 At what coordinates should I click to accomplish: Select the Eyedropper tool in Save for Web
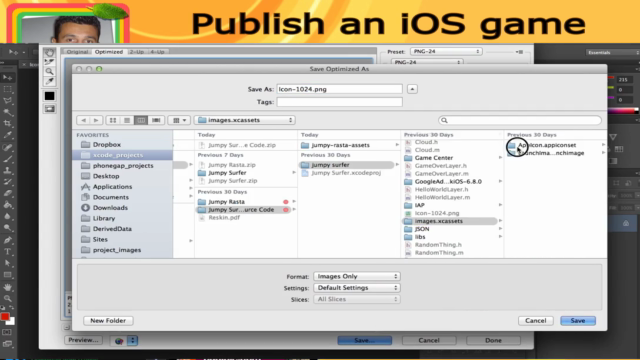point(49,82)
